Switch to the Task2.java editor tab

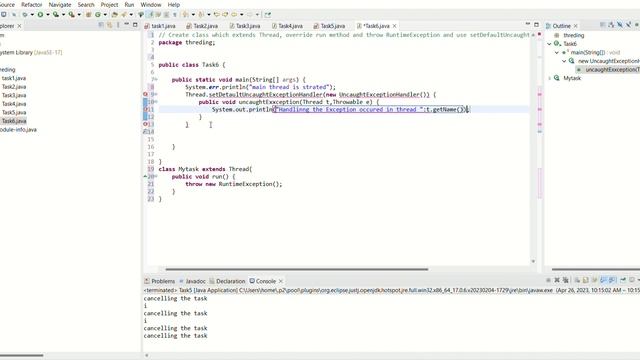(202, 26)
